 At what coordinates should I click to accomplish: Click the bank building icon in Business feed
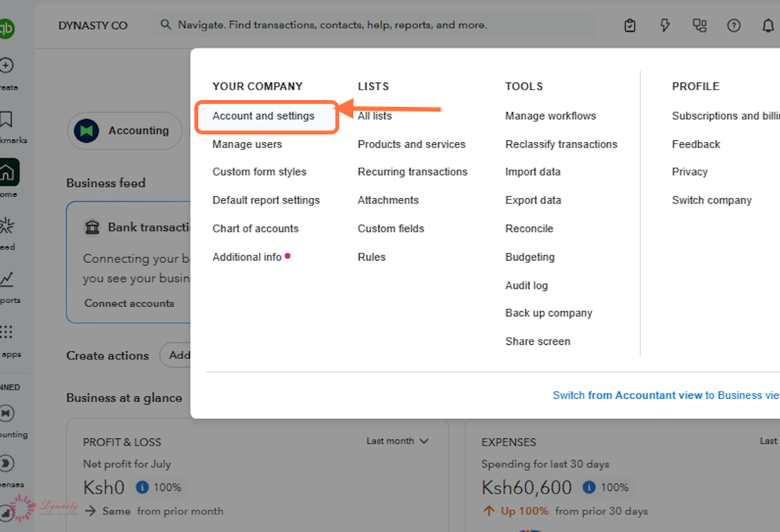tap(92, 227)
